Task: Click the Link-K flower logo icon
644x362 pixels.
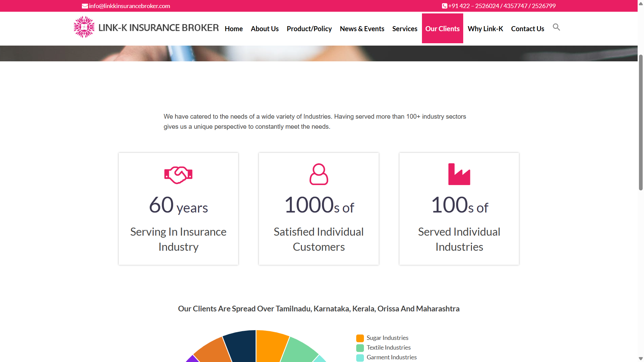Action: 84,27
